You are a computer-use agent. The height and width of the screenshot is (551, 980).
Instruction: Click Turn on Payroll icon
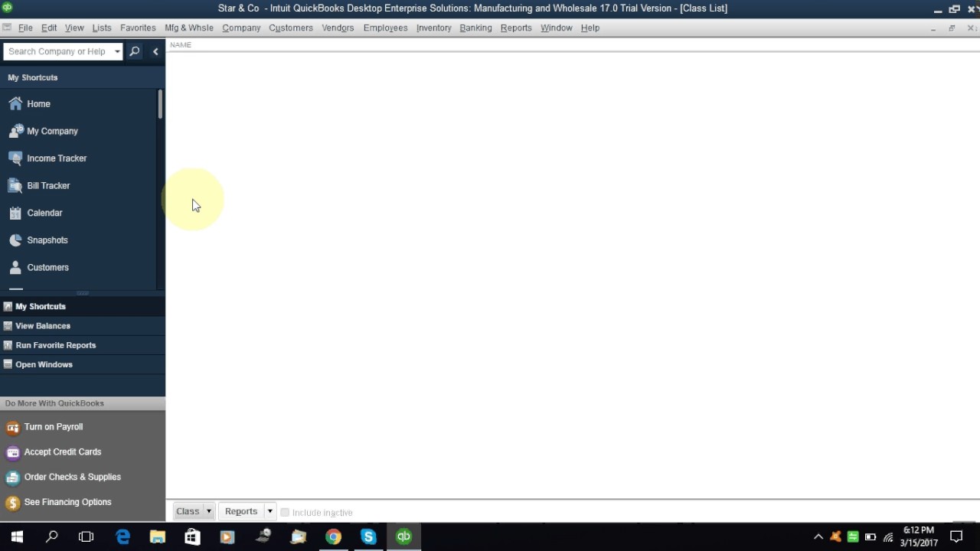pos(12,427)
